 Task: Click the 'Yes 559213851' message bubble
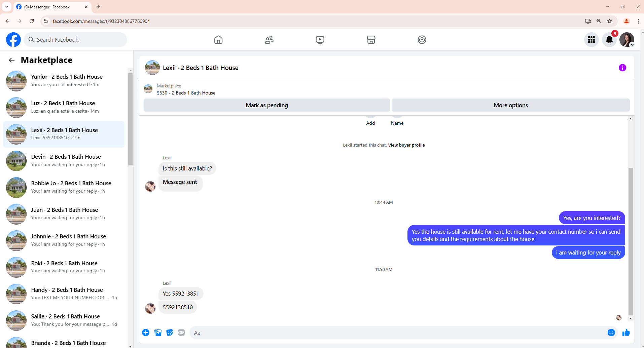coord(181,294)
